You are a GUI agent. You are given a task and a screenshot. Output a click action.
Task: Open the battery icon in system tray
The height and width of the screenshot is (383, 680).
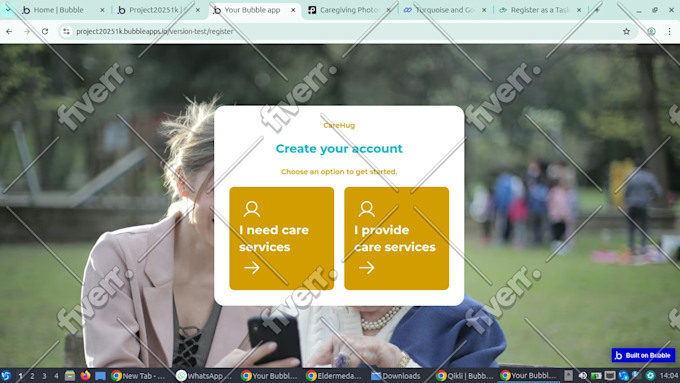[x=596, y=376]
